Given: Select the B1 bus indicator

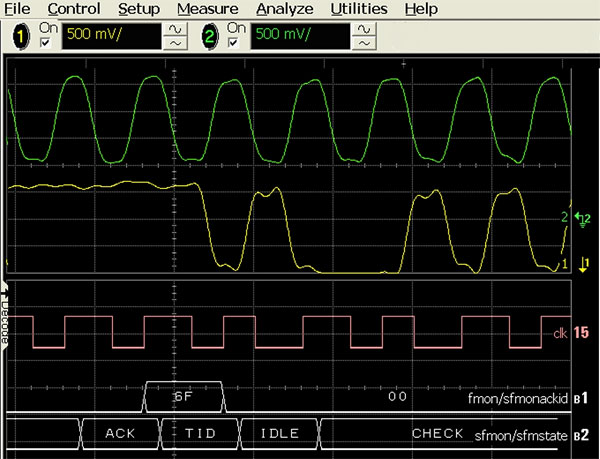Looking at the screenshot, I should [x=581, y=399].
